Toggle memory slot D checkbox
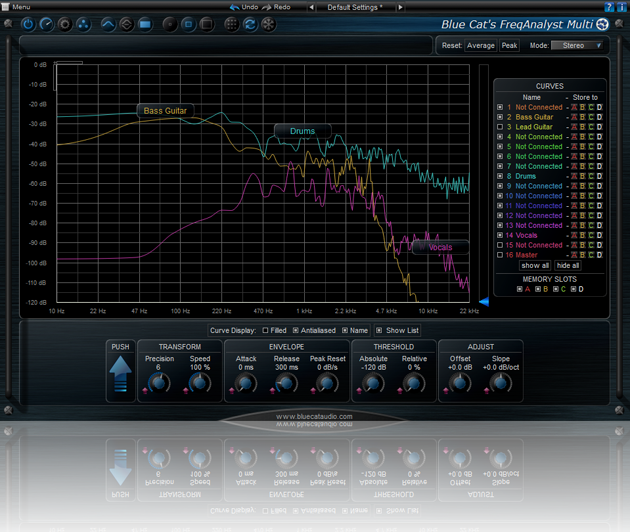Viewport: 630px width, 532px height. (x=573, y=289)
